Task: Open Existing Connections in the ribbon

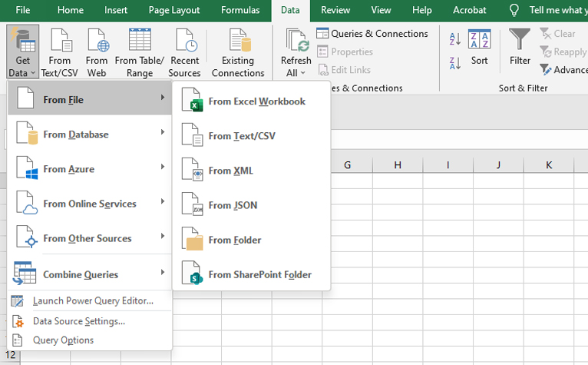Action: pos(238,52)
